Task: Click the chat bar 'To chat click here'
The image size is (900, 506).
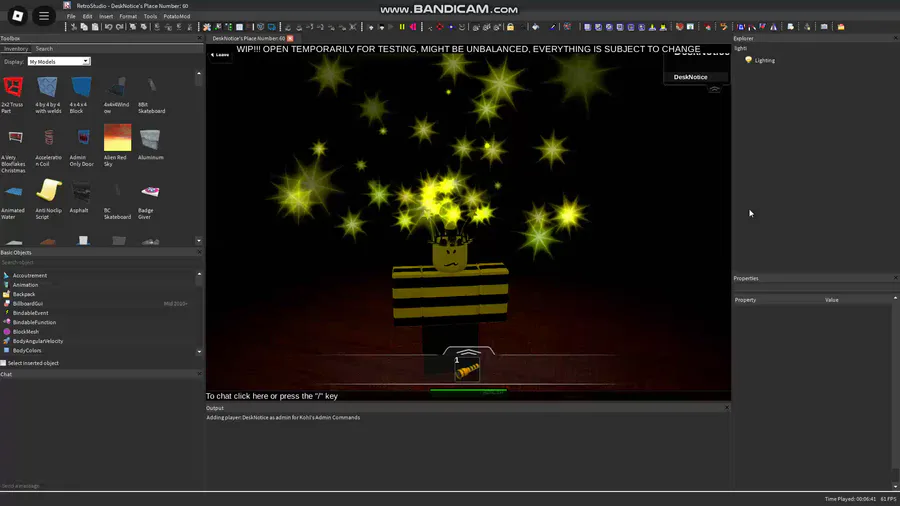Action: tap(271, 396)
